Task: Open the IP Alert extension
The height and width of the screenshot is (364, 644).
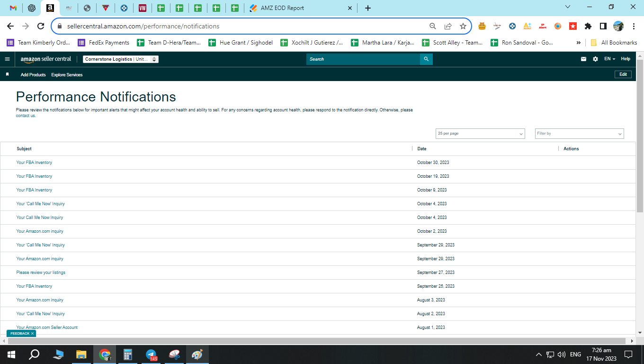Action: [543, 26]
